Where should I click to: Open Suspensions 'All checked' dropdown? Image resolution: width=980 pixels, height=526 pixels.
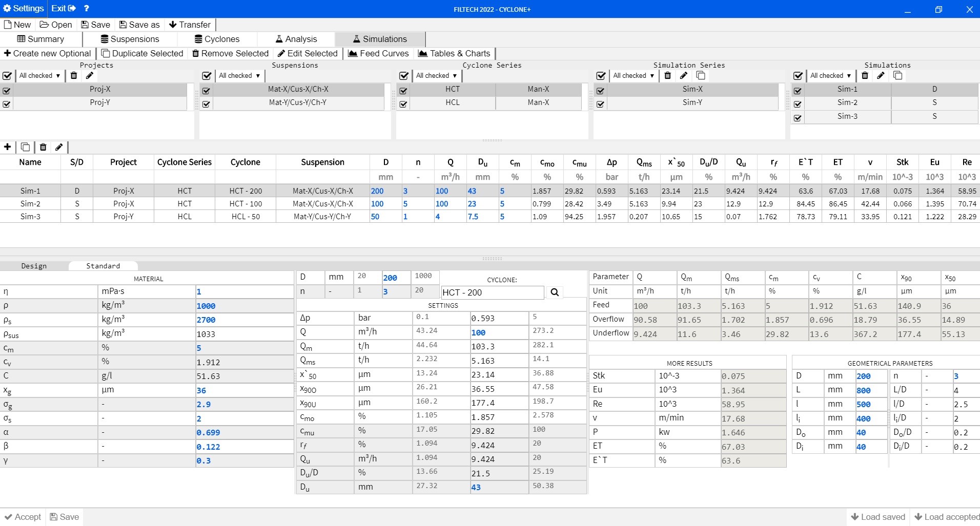(x=239, y=76)
